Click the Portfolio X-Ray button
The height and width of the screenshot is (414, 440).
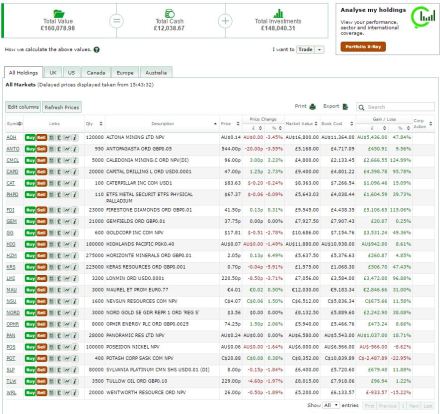[363, 47]
